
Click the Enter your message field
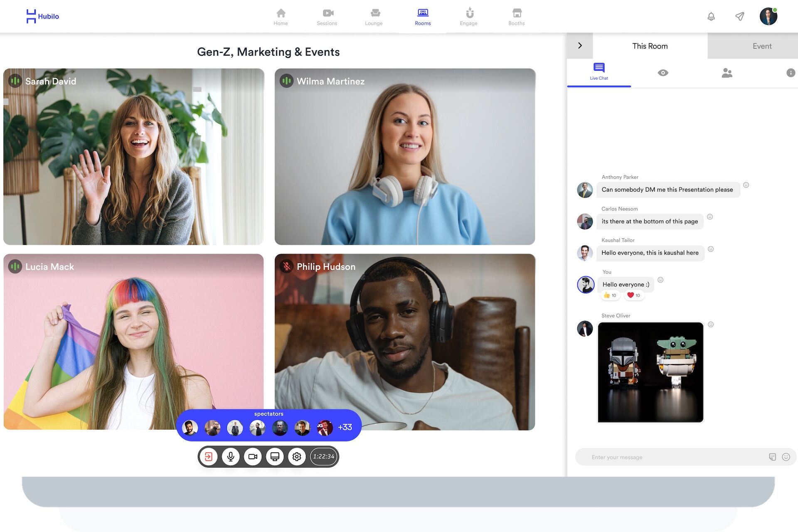[x=677, y=457]
